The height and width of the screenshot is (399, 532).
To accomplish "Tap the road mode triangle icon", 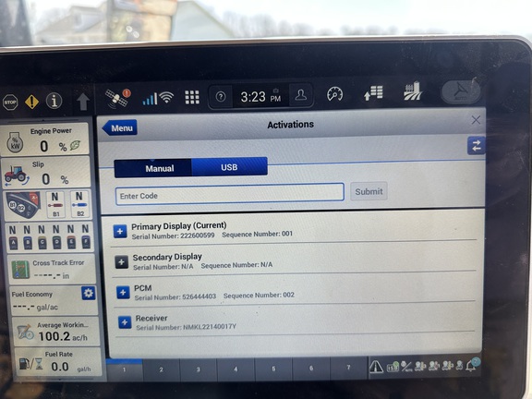I will pos(376,367).
